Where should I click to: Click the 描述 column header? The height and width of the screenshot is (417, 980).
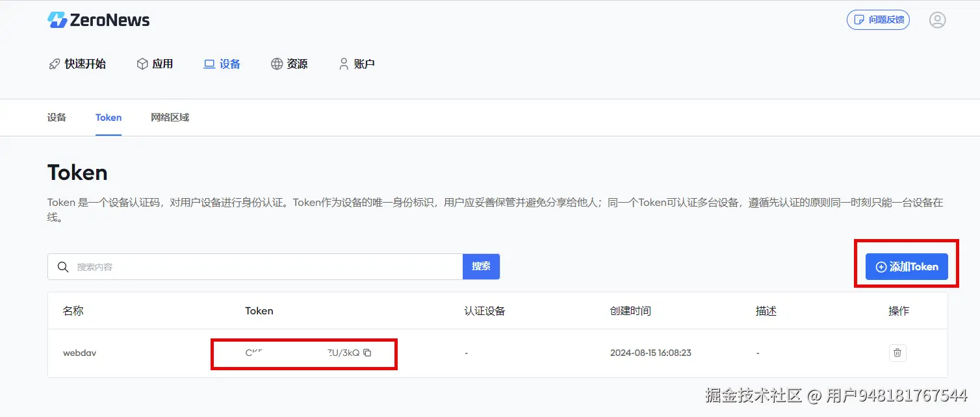pyautogui.click(x=766, y=310)
